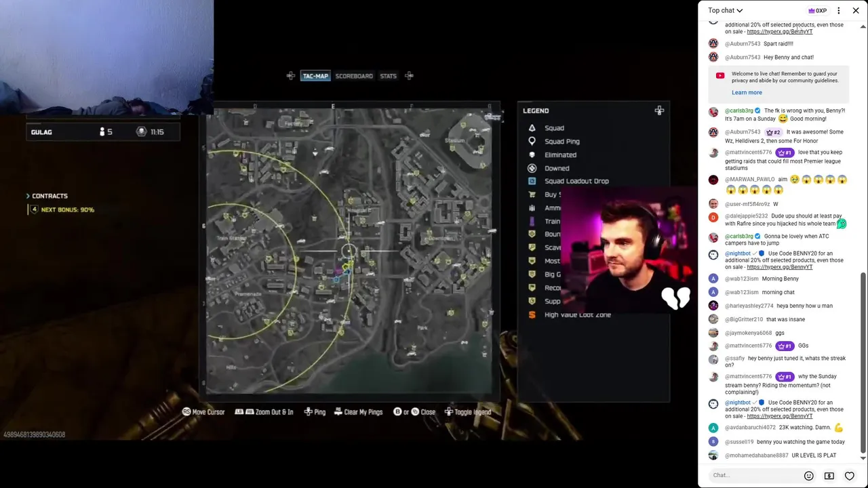The height and width of the screenshot is (488, 868).
Task: Click the High Value Loot Zone icon
Action: coord(532,314)
